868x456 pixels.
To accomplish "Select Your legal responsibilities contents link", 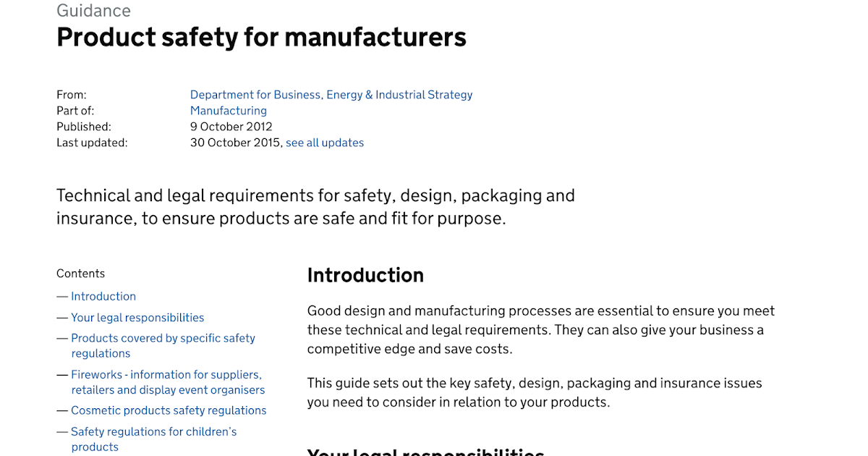I will click(x=137, y=317).
